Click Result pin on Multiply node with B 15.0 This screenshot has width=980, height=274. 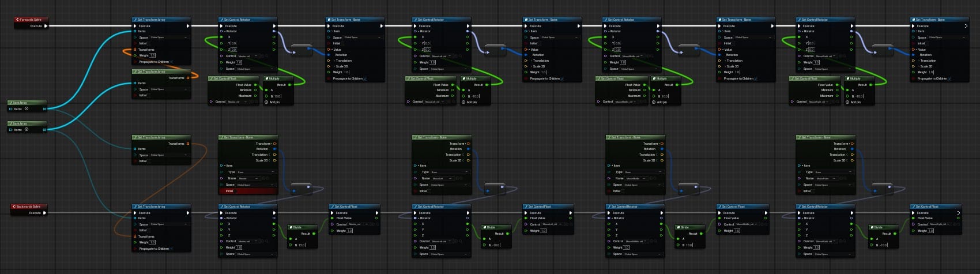coord(291,85)
